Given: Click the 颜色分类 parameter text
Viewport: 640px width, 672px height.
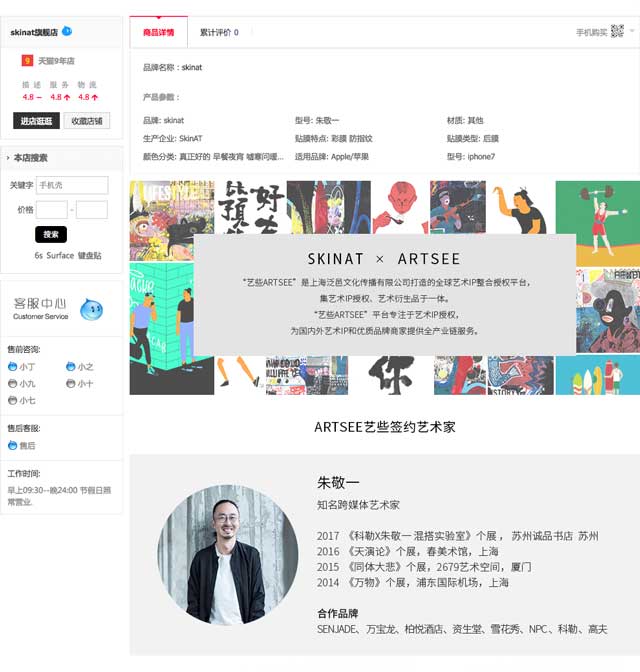Looking at the screenshot, I should (x=213, y=156).
